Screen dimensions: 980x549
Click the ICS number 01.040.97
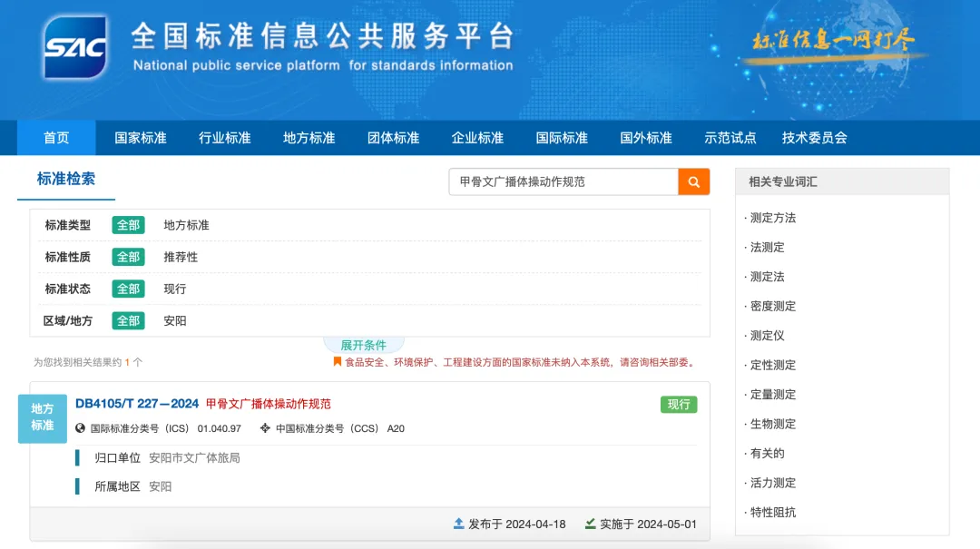click(x=220, y=428)
